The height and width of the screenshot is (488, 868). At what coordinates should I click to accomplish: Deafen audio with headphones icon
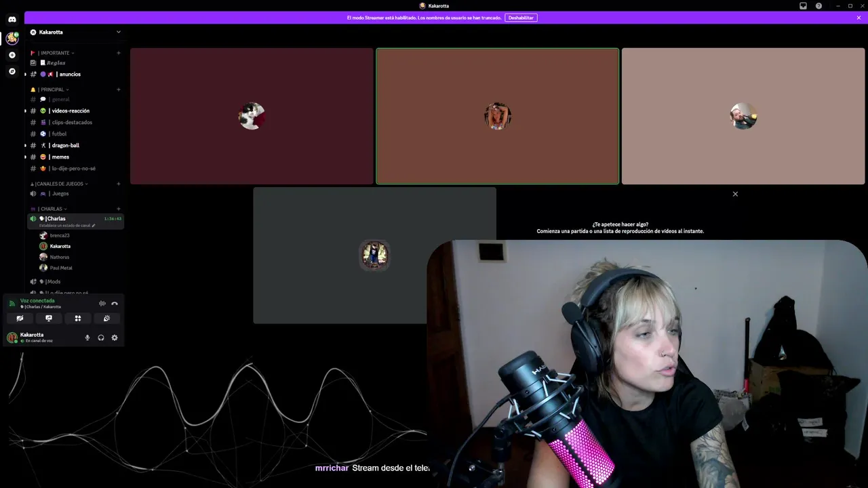pyautogui.click(x=101, y=338)
